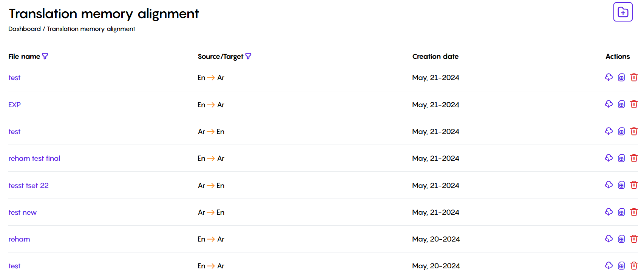Click the May, 21-2024 date in tesst tset 22 row
This screenshot has width=644, height=274.
pyautogui.click(x=436, y=186)
